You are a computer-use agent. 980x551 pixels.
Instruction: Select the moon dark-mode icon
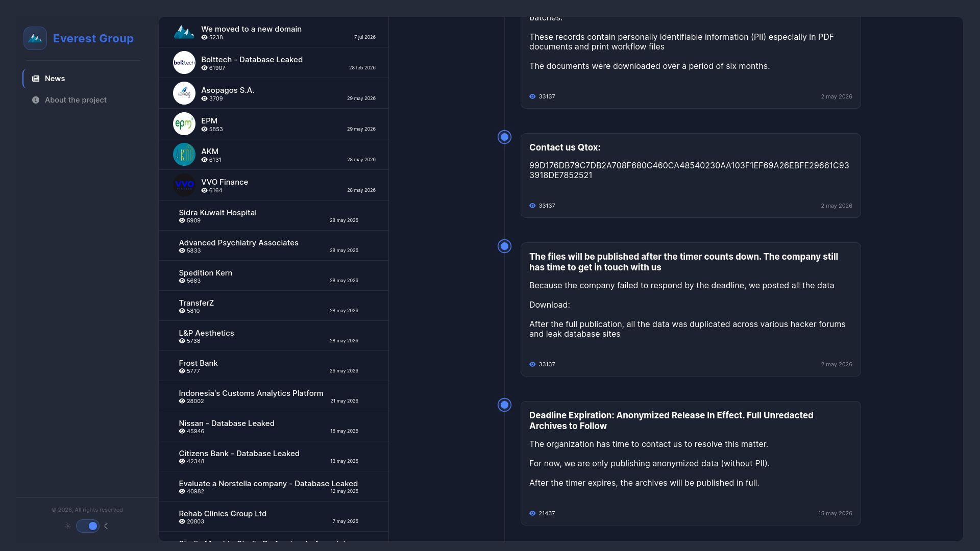point(107,526)
